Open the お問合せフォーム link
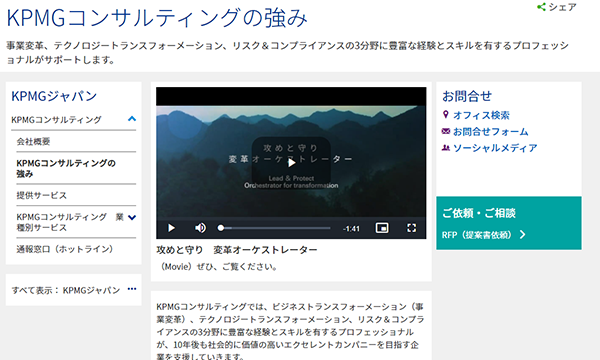The image size is (600, 360). point(491,132)
